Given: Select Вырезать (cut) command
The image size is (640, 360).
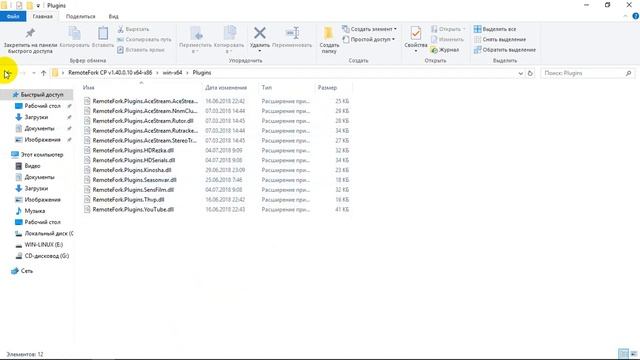Looking at the screenshot, I should (133, 29).
